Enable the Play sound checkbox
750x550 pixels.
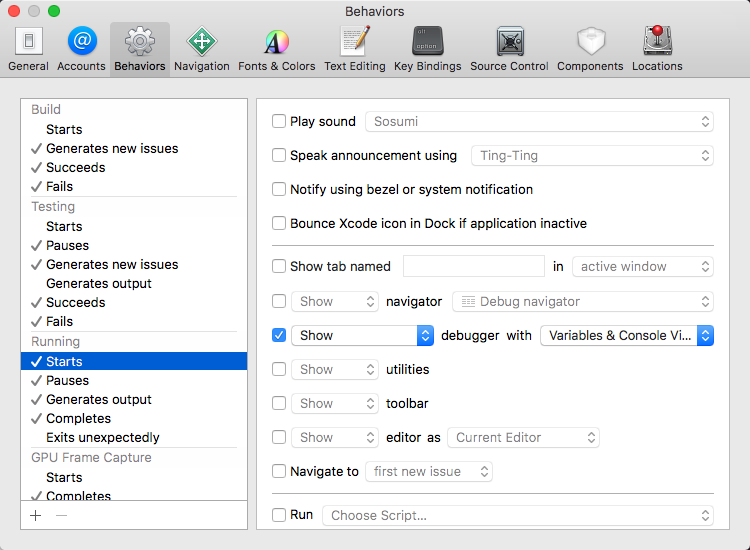coord(279,121)
